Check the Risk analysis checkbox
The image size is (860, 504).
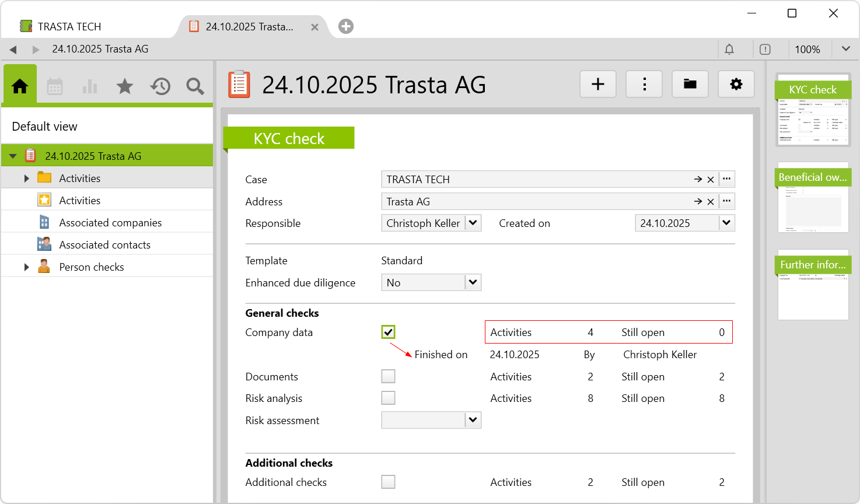coord(388,398)
